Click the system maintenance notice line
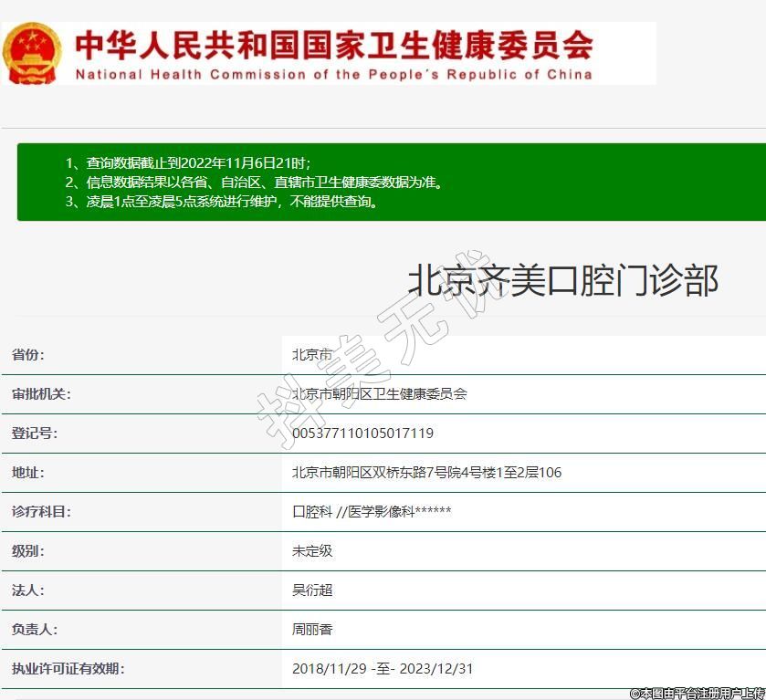The image size is (766, 700). 222,202
